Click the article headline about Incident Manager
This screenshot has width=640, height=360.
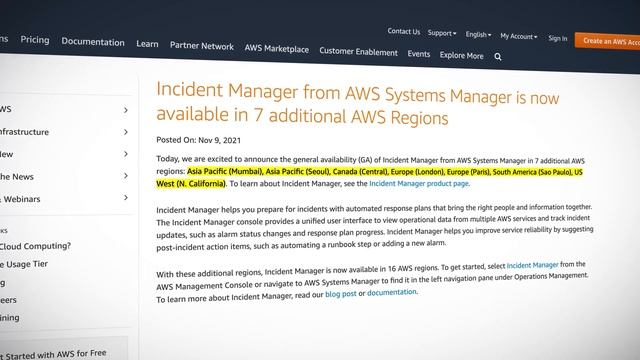(358, 103)
